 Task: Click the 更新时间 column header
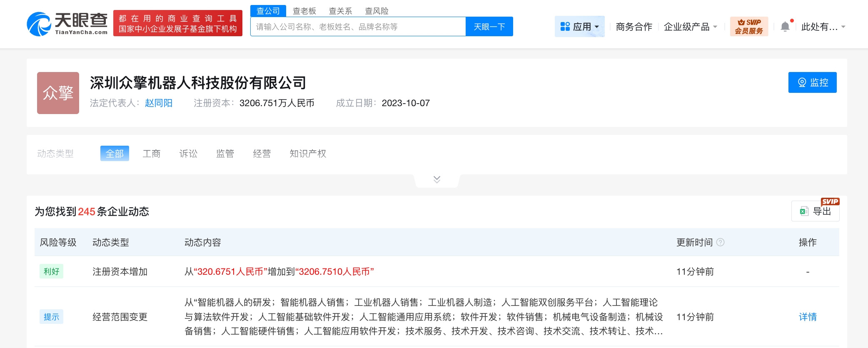point(694,242)
